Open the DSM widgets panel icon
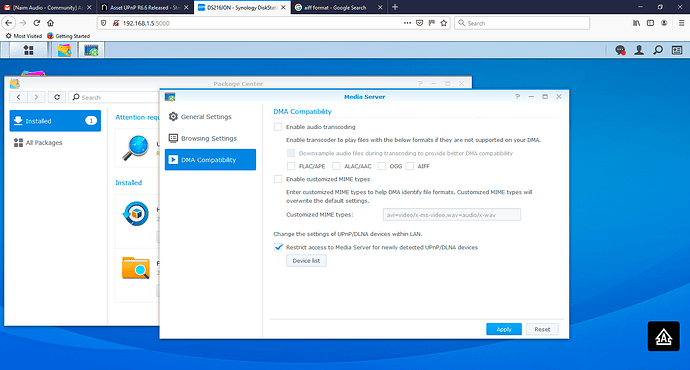 click(677, 50)
